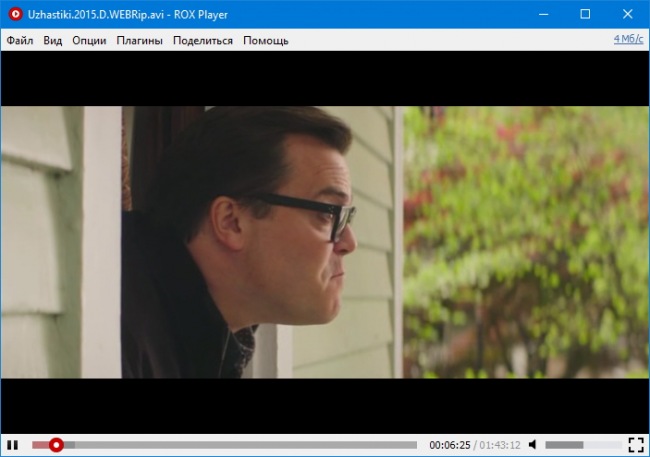This screenshot has height=457, width=650.
Task: Click the elapsed time 00:06:25
Action: (x=450, y=445)
